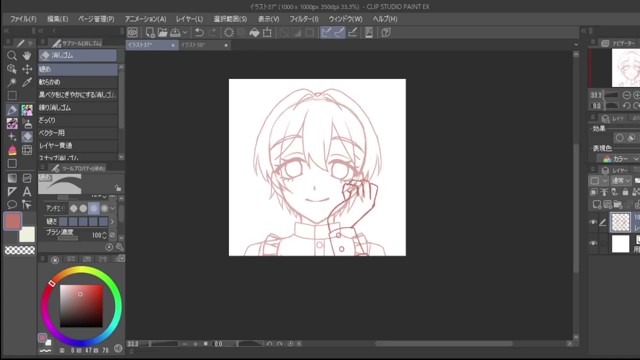Open canvas tab list dropdown

point(576,44)
